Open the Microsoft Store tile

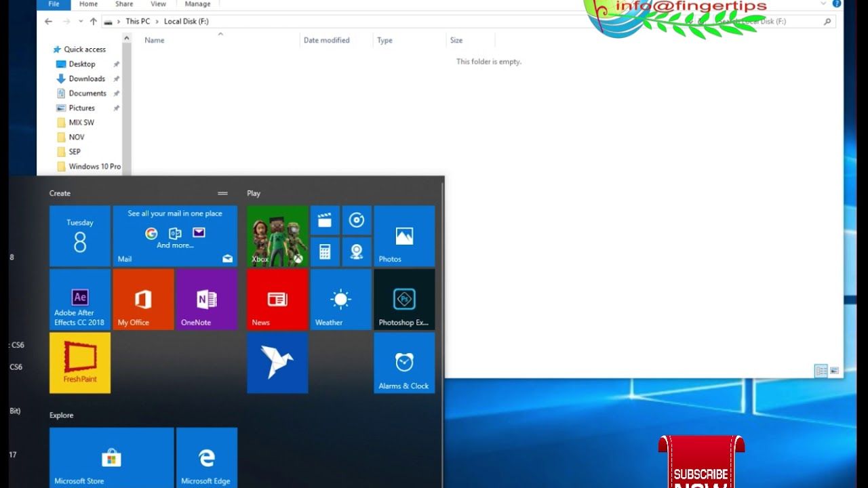pyautogui.click(x=112, y=457)
